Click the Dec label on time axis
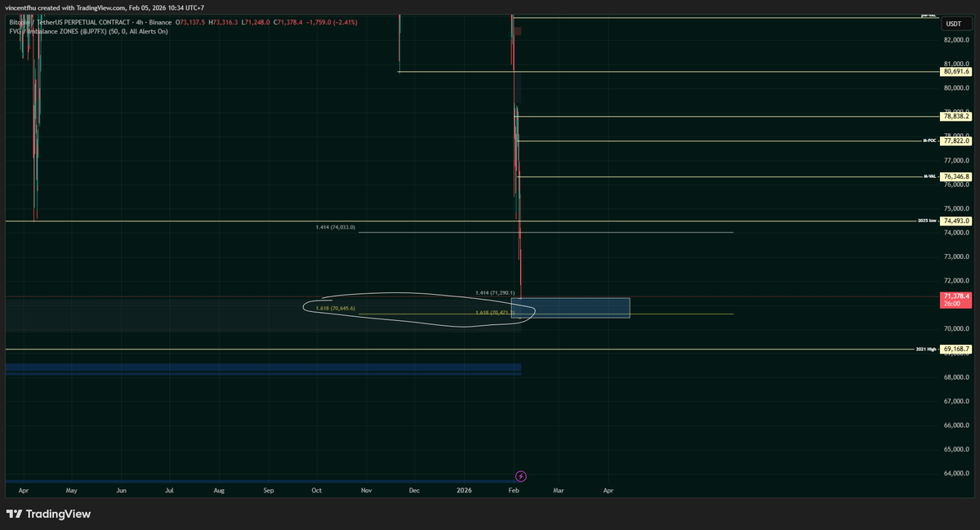The image size is (980, 530). pyautogui.click(x=414, y=491)
